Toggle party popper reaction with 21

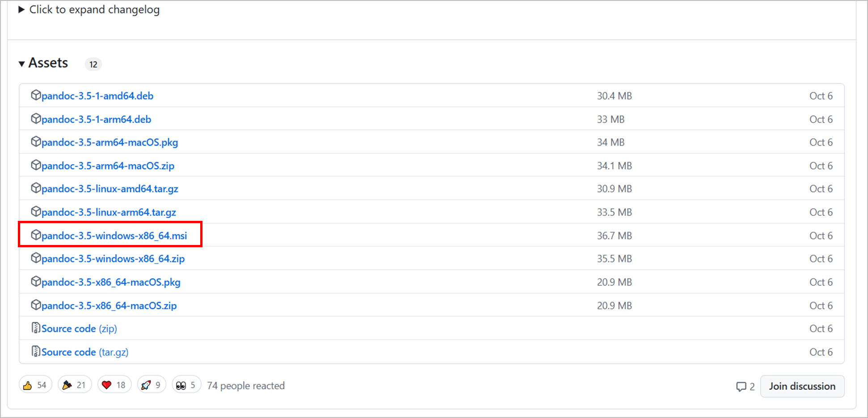[x=75, y=385]
